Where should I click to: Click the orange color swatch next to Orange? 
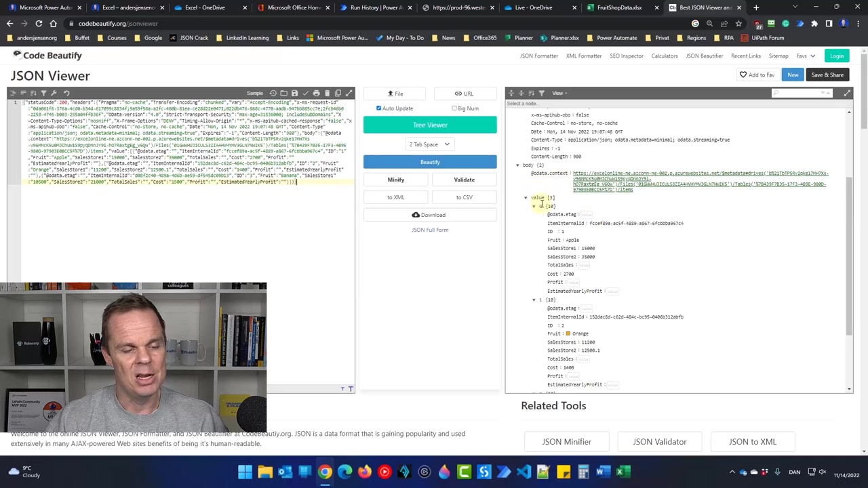coord(568,333)
